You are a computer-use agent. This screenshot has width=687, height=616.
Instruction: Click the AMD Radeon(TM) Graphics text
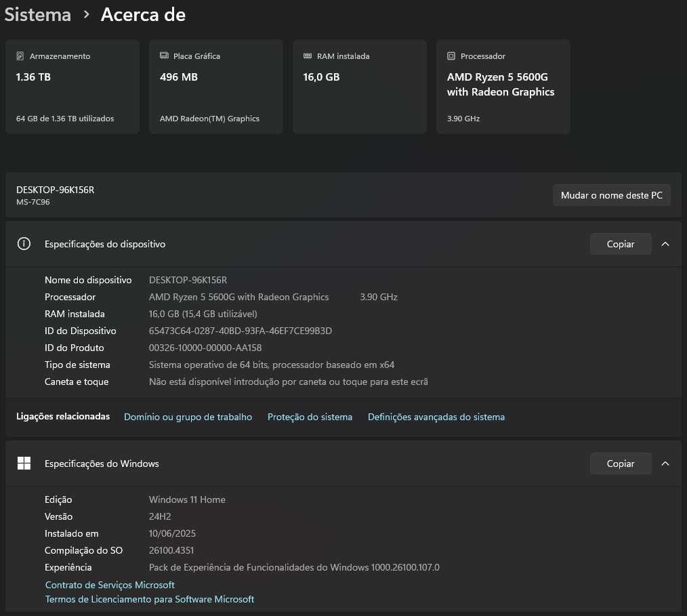tap(209, 119)
